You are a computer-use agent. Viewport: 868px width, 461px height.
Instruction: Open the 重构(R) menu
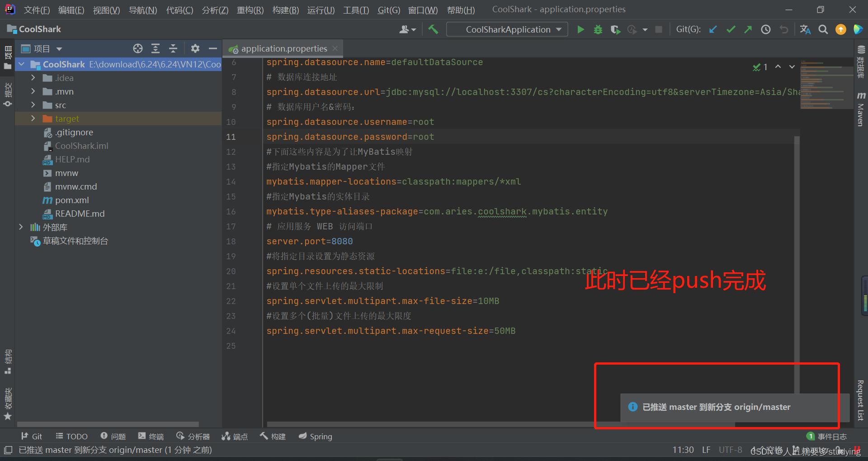250,10
